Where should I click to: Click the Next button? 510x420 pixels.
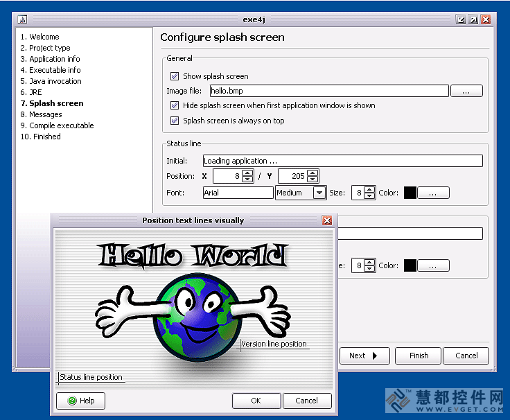click(364, 356)
